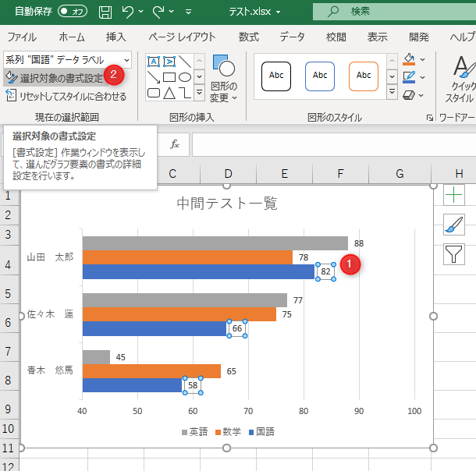Click the shape fill paint bucket icon

(x=409, y=59)
